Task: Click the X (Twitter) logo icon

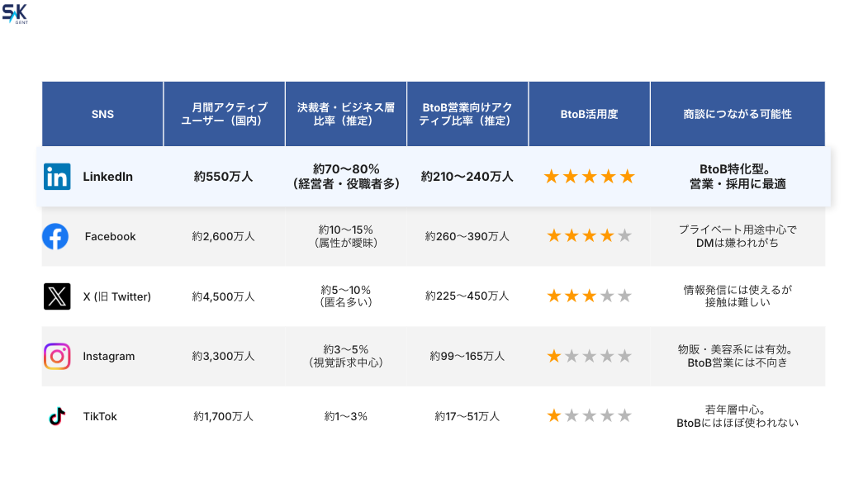Action: [x=57, y=296]
